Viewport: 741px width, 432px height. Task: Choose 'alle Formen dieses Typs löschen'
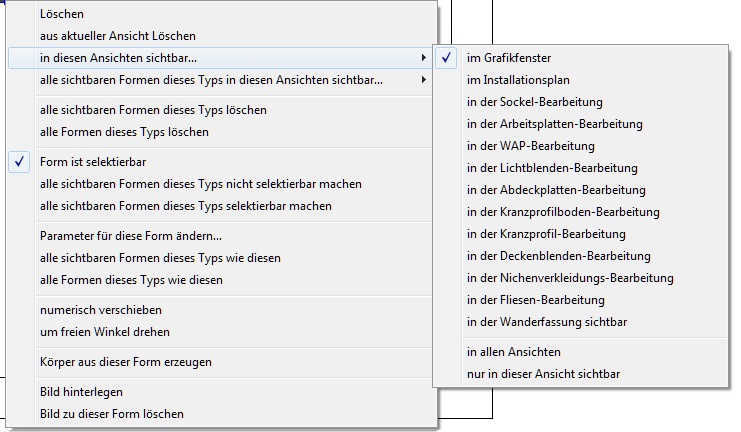click(124, 132)
